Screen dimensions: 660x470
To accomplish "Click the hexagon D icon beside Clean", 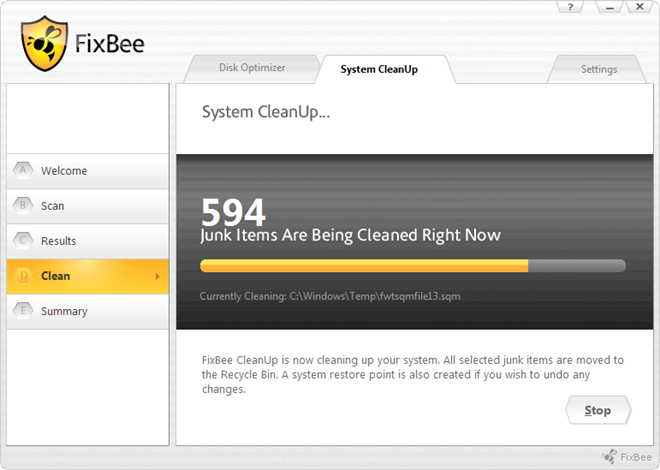I will pyautogui.click(x=23, y=276).
